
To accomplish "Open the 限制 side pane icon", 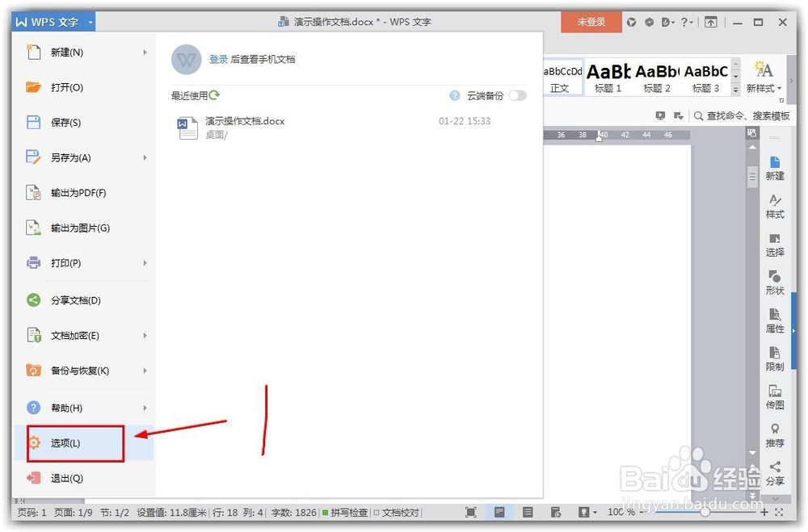I will (775, 359).
